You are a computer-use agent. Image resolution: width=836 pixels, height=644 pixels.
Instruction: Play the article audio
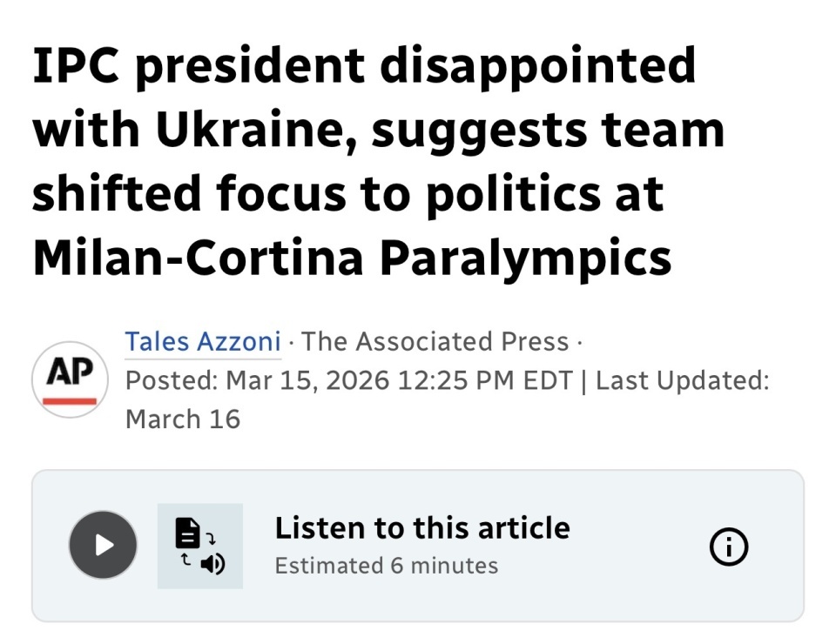[103, 546]
